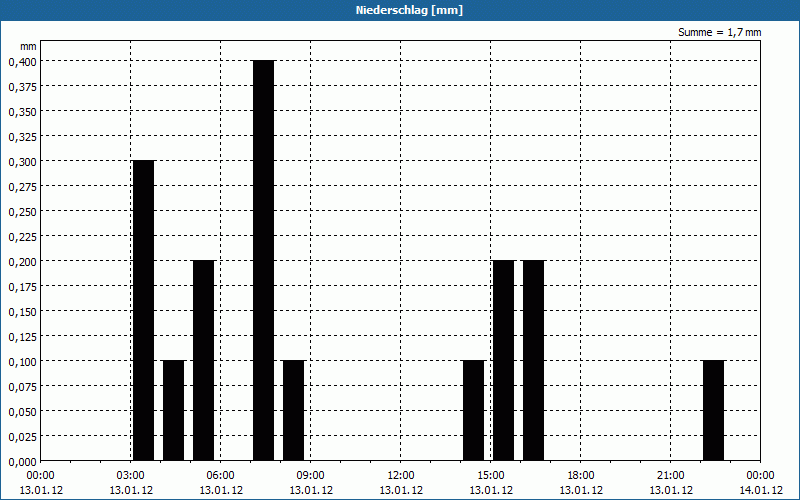
Task: Select the 0,200 mm bar just before 06:00
Action: [203, 360]
